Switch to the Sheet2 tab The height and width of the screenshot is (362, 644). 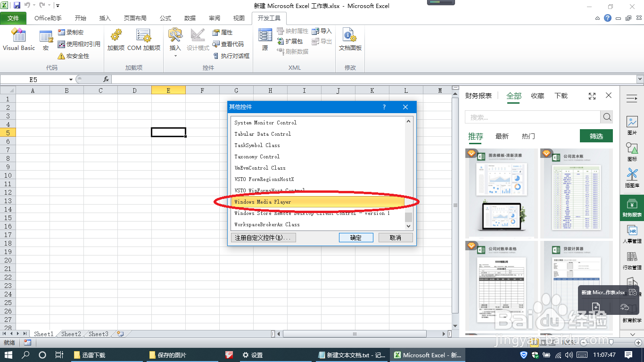[71, 334]
